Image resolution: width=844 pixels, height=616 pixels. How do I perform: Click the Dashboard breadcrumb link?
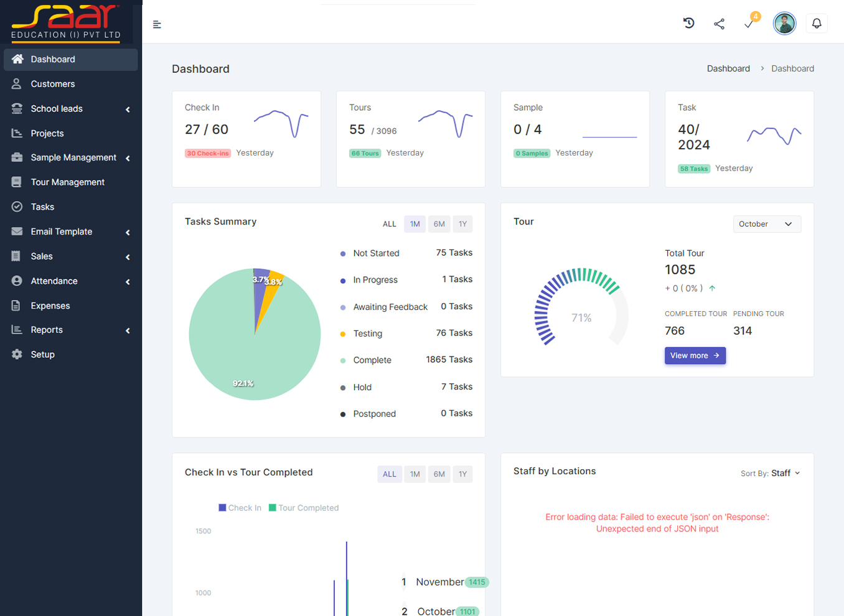[728, 68]
